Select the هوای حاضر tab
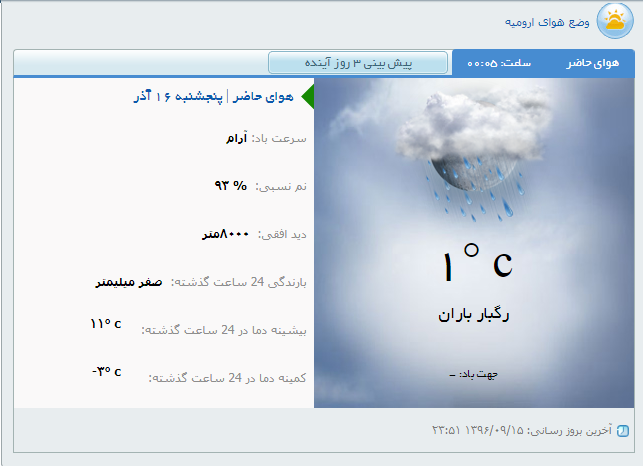Image resolution: width=643 pixels, height=466 pixels. (593, 63)
